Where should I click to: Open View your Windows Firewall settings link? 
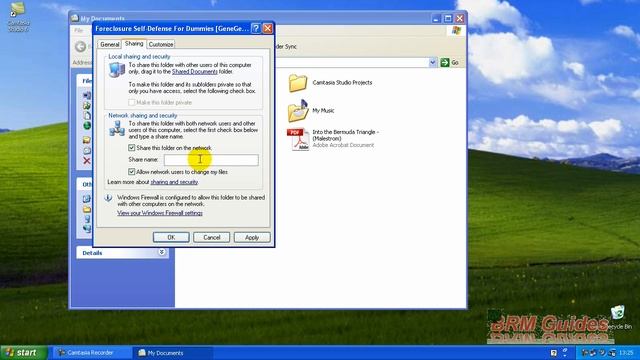(x=160, y=213)
